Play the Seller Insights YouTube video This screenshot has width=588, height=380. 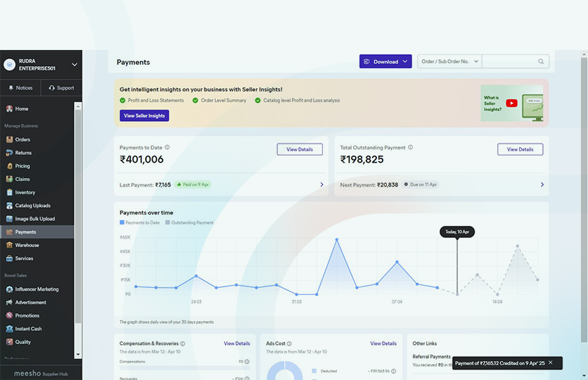(x=511, y=103)
